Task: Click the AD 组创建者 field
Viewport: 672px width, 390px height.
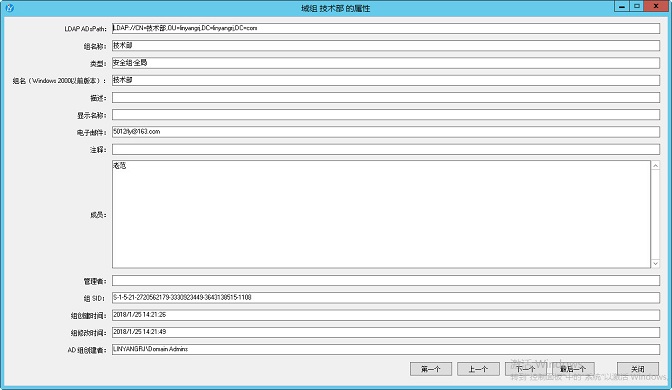Action: (386, 350)
